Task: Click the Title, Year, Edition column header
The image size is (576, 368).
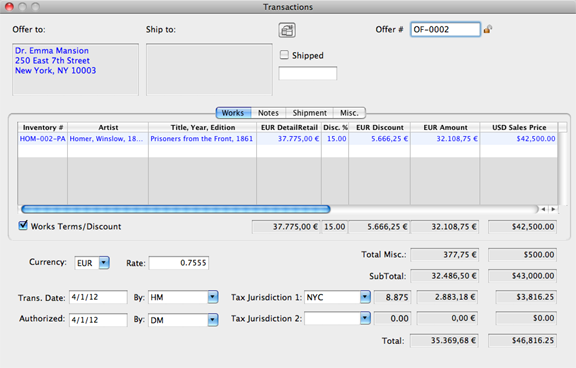Action: pyautogui.click(x=202, y=127)
